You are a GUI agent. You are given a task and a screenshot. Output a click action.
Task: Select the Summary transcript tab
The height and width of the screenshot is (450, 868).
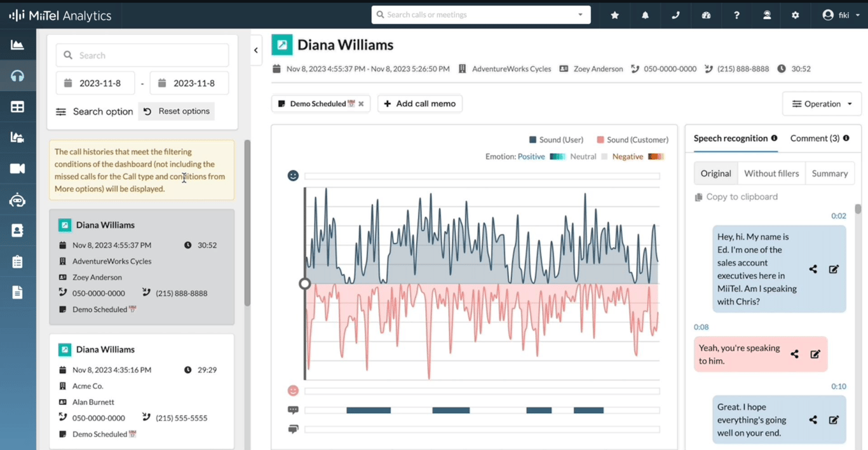(829, 174)
